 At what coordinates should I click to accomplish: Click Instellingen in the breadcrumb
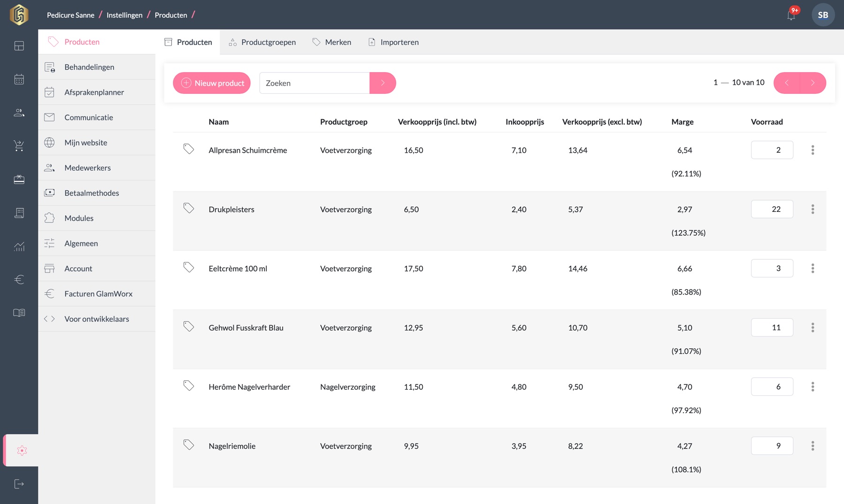124,15
